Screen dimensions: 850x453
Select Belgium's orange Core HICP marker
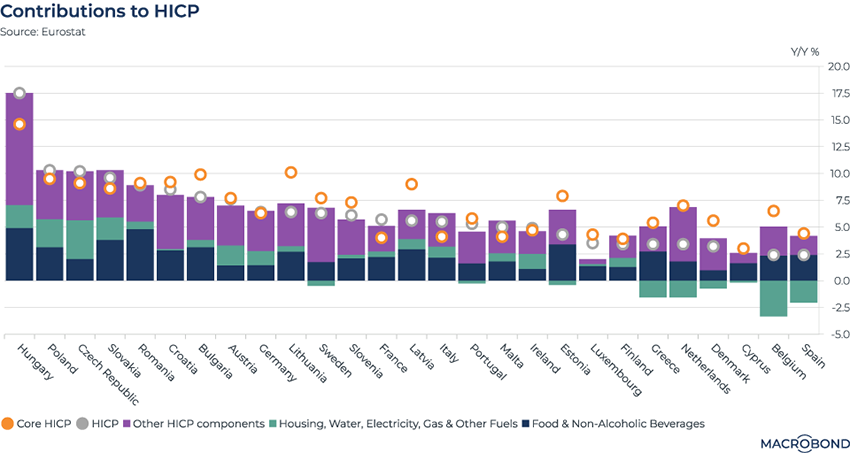(773, 211)
